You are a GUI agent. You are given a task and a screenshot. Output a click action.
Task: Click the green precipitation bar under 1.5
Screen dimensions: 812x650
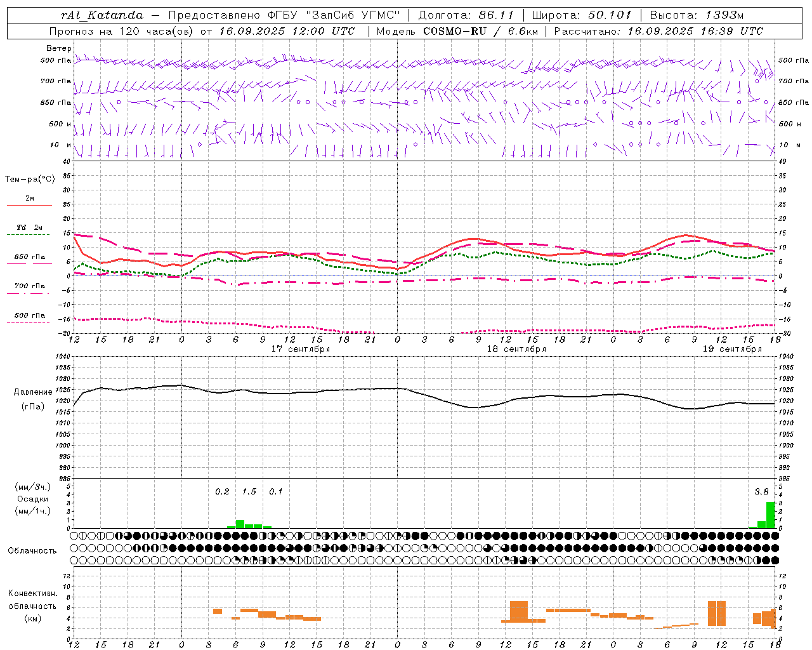(240, 524)
